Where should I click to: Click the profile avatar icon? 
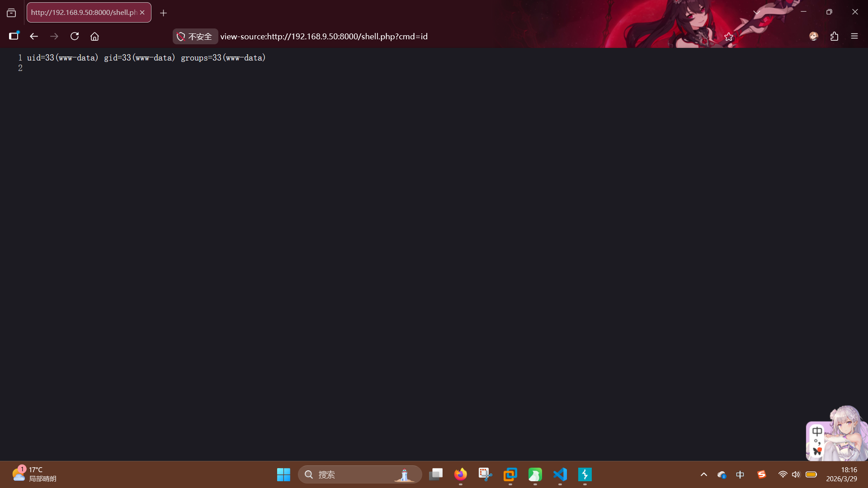tap(813, 36)
